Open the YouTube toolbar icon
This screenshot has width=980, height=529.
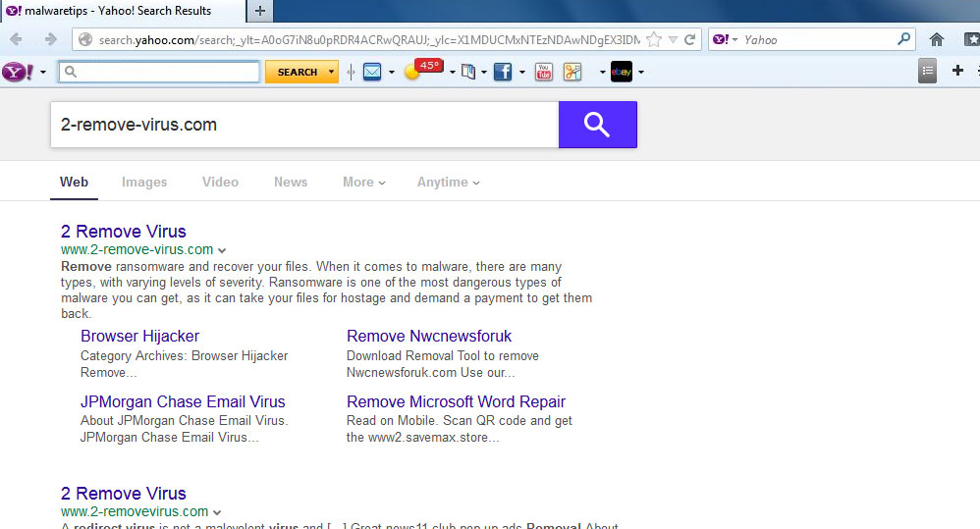coord(543,72)
